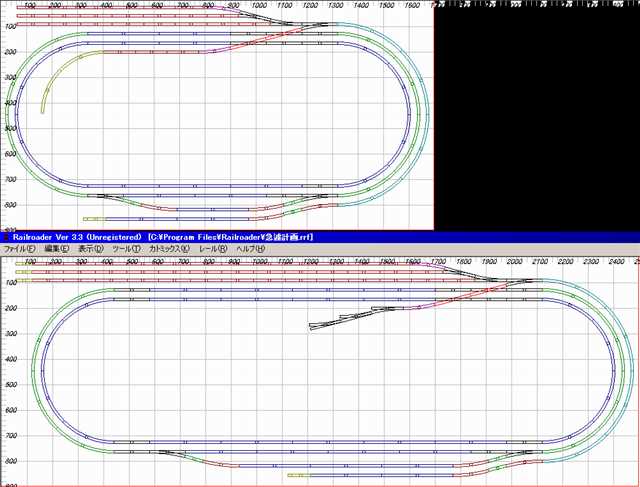Open the レール(R) rail menu
Image resolution: width=640 pixels, height=487 pixels.
click(x=213, y=248)
